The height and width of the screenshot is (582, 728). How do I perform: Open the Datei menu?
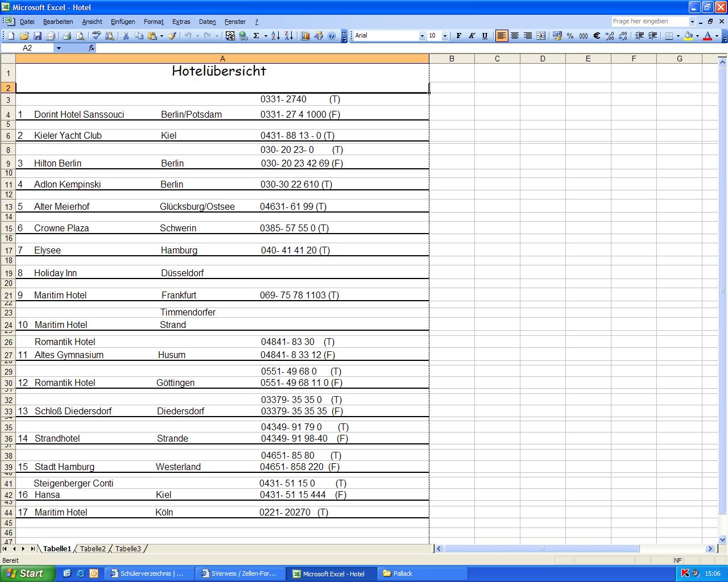(x=27, y=22)
